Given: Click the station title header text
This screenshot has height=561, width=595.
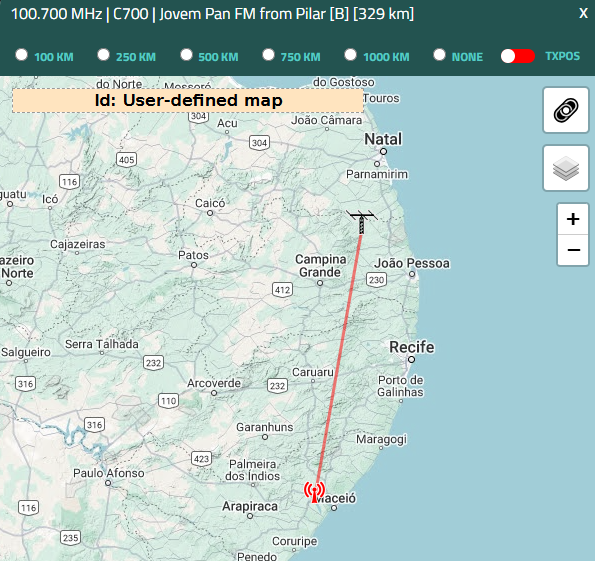Looking at the screenshot, I should click(212, 14).
